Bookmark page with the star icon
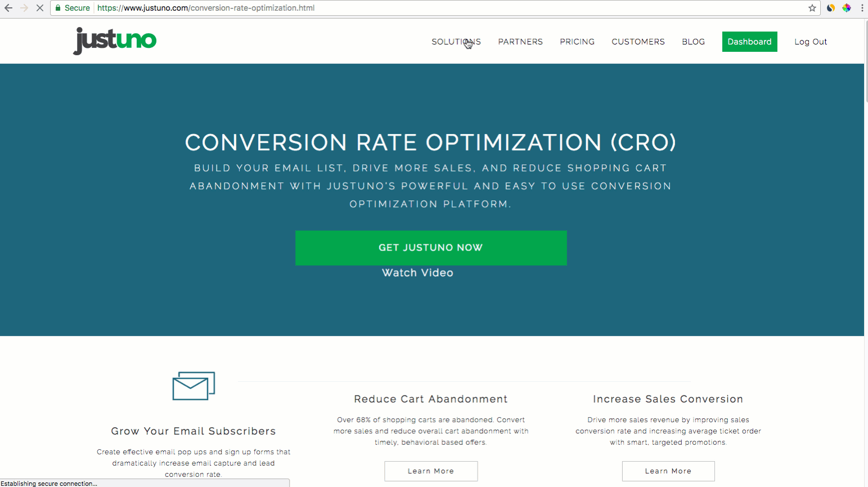 [812, 8]
